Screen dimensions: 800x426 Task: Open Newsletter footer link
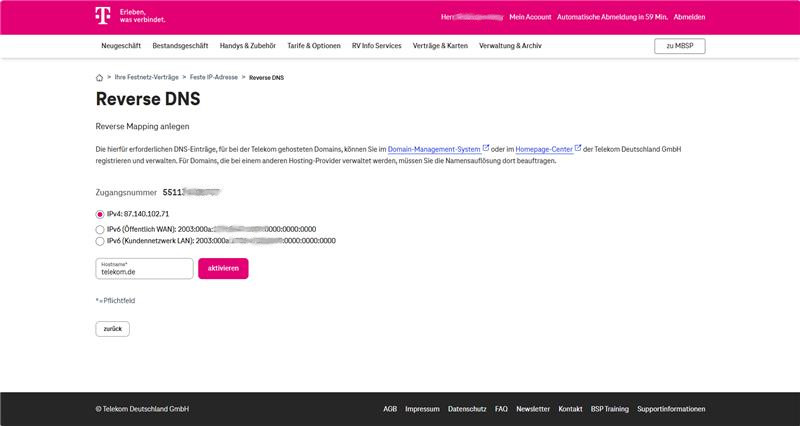(x=533, y=409)
